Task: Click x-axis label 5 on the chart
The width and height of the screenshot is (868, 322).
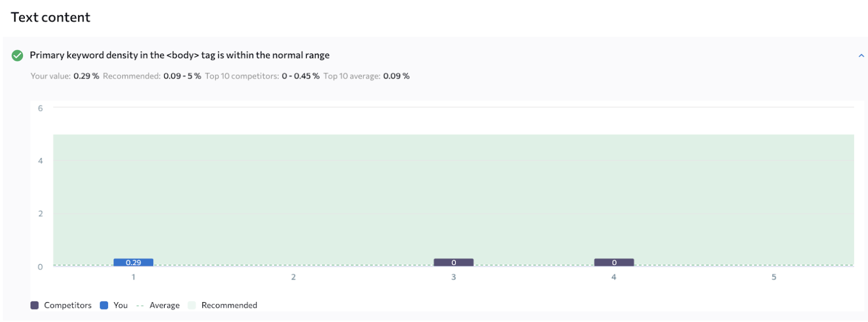Action: coord(773,277)
